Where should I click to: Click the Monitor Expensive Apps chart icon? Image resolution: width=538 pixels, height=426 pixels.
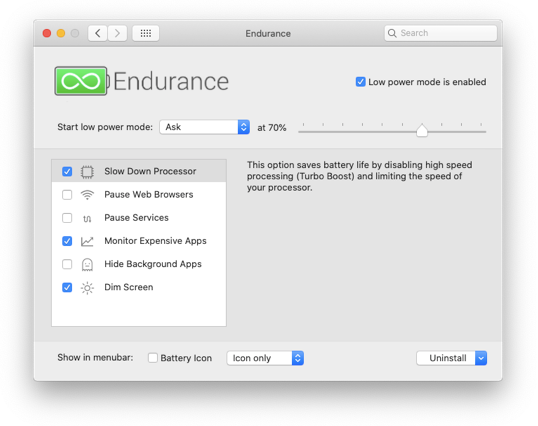coord(87,241)
